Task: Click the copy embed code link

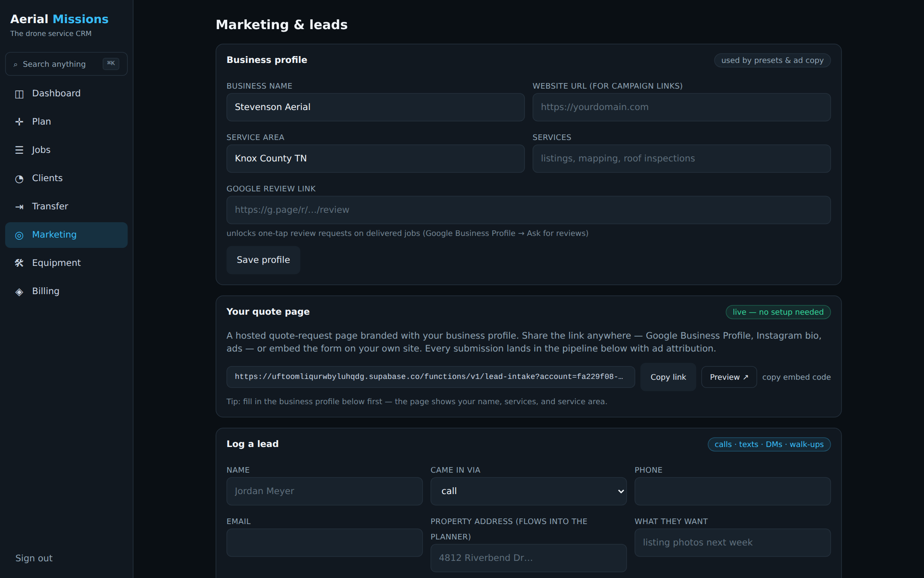Action: click(796, 377)
